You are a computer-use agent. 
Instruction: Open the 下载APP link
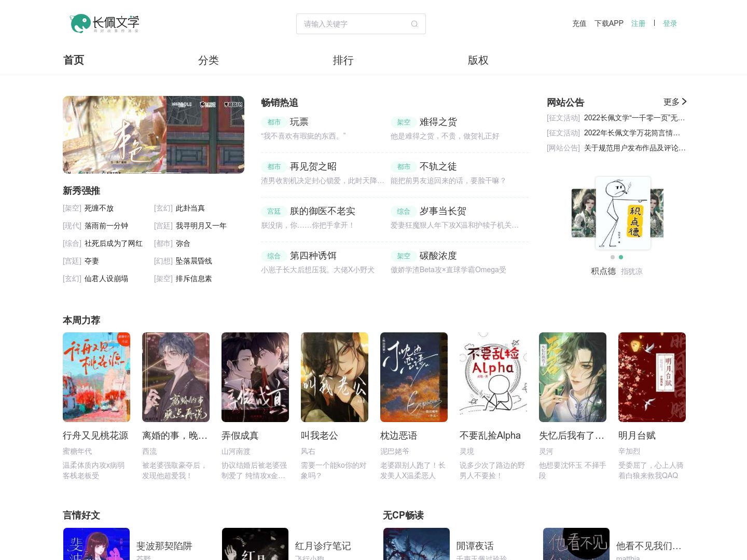coord(608,23)
